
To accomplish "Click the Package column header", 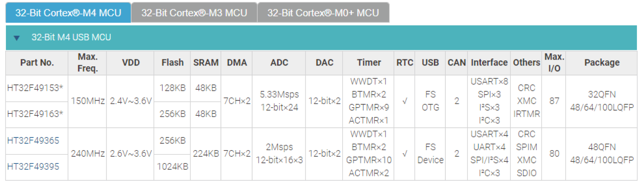I will [601, 62].
